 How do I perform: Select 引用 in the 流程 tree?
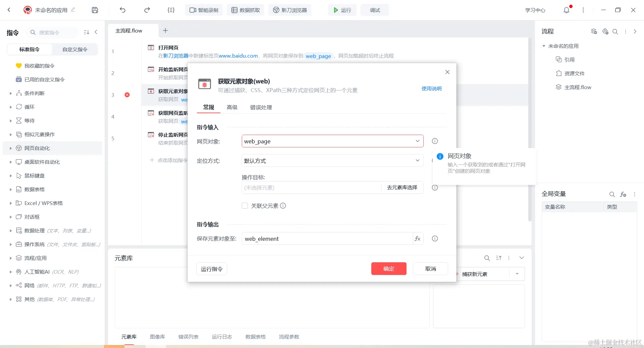pos(569,60)
